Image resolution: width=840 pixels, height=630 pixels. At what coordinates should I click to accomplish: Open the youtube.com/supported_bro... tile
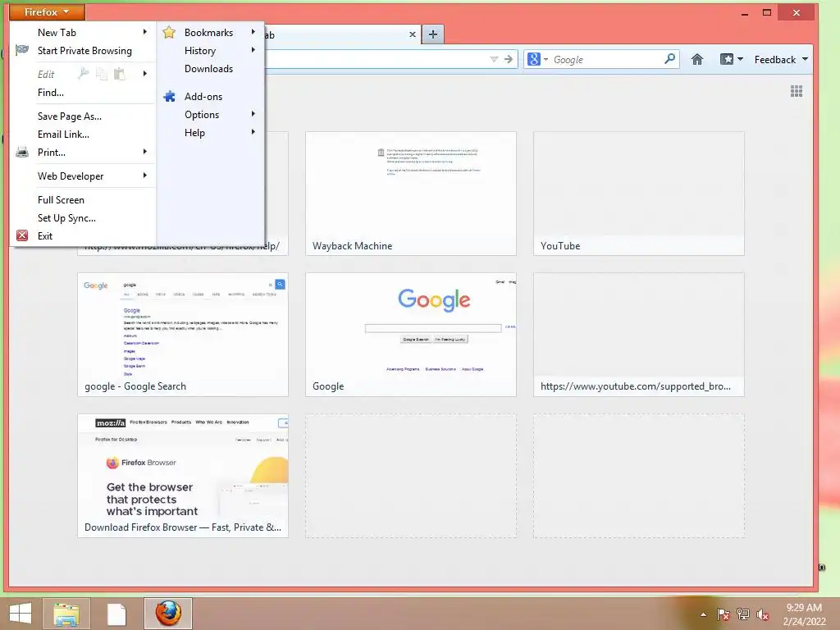tap(638, 335)
